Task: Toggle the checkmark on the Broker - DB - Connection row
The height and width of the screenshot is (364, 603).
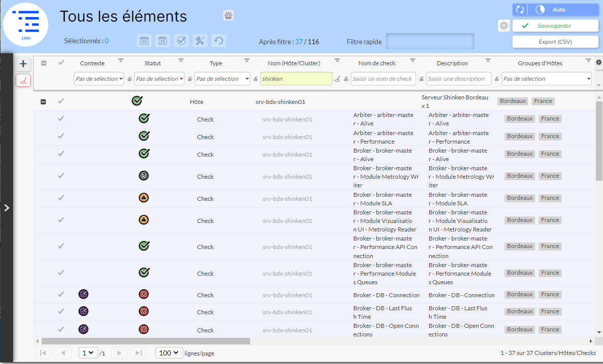Action: (x=61, y=295)
